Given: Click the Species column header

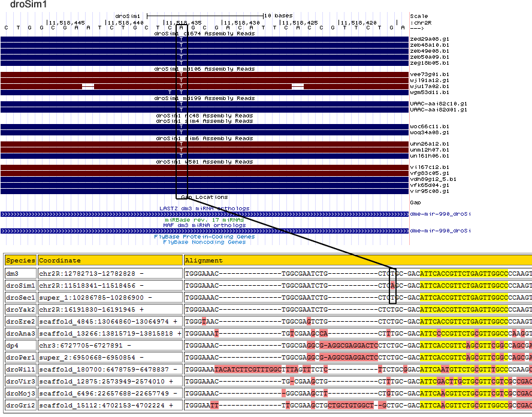Looking at the screenshot, I should pyautogui.click(x=20, y=261).
